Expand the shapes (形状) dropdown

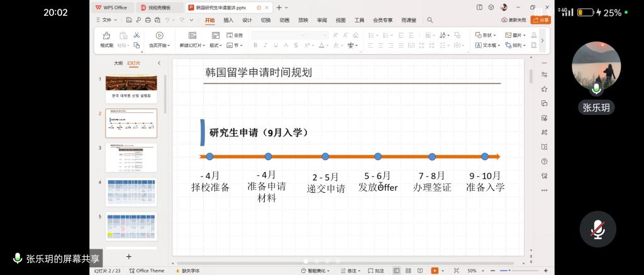point(485,35)
